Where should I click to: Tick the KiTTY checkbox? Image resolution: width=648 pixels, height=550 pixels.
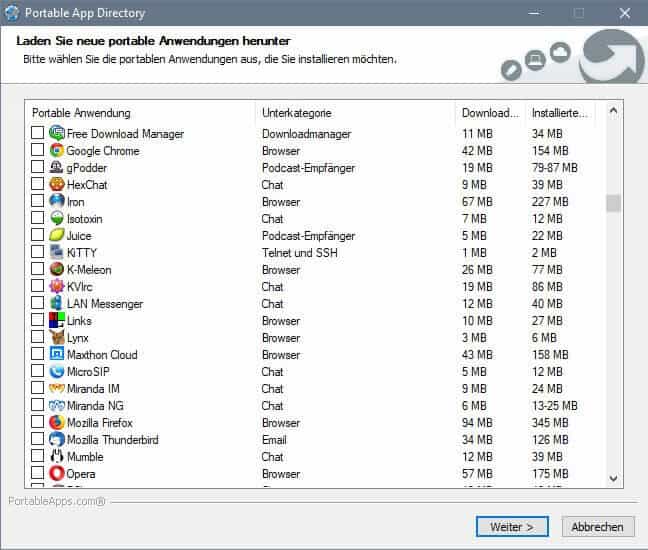point(38,253)
